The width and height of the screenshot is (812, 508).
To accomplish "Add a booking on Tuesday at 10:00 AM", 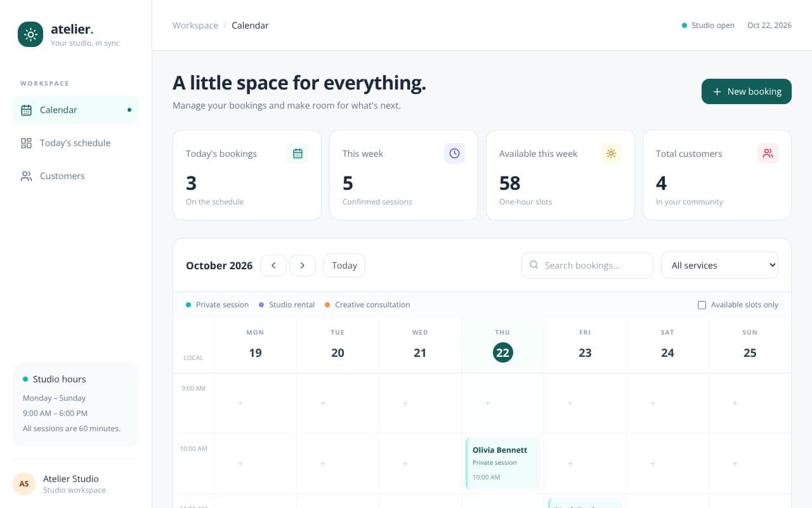I will click(323, 464).
